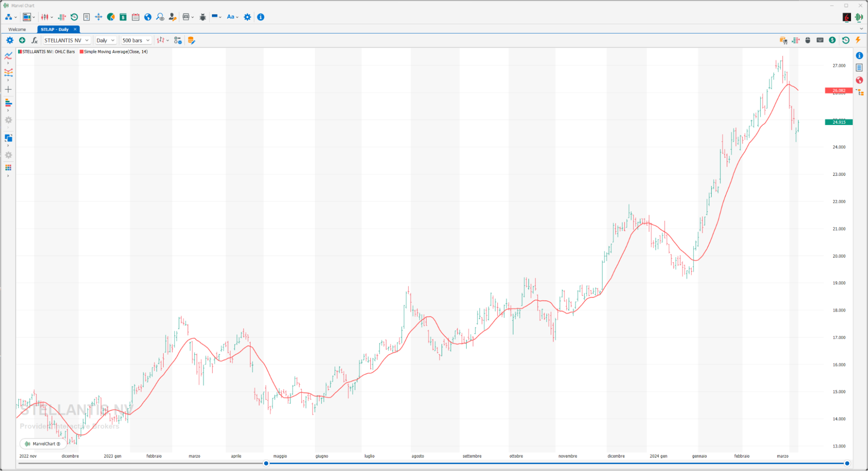Click the MarvelChart badge button
868x471 pixels.
pyautogui.click(x=43, y=444)
